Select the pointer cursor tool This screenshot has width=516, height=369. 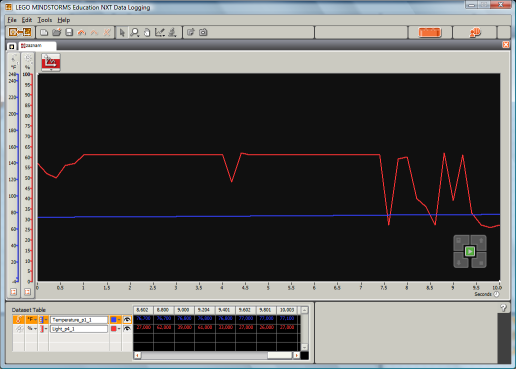(x=122, y=32)
